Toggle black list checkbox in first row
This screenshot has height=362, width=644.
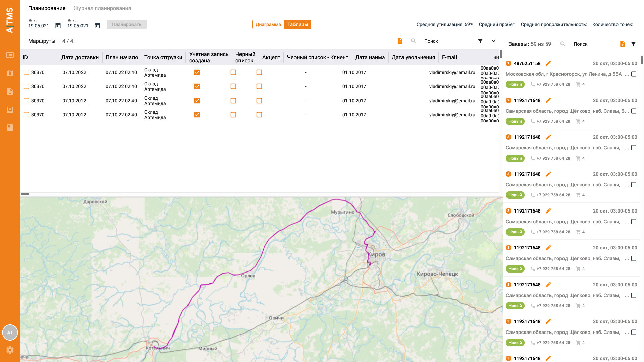coord(233,72)
